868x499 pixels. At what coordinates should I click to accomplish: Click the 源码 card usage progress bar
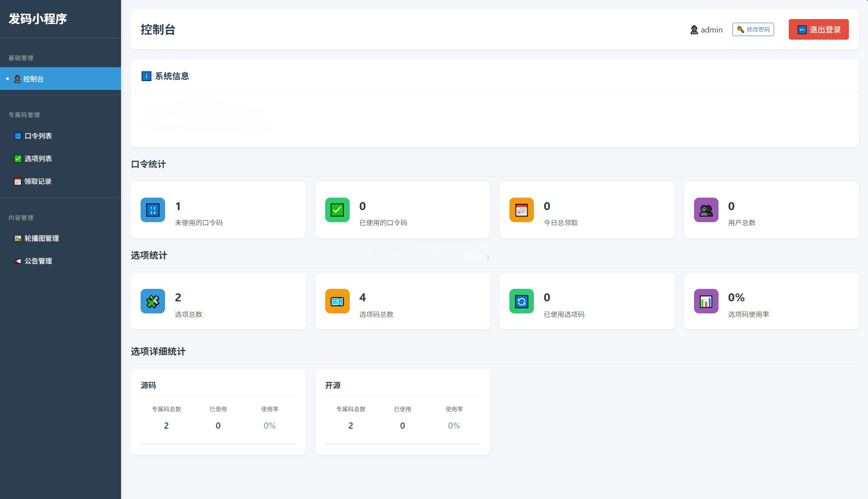point(218,443)
